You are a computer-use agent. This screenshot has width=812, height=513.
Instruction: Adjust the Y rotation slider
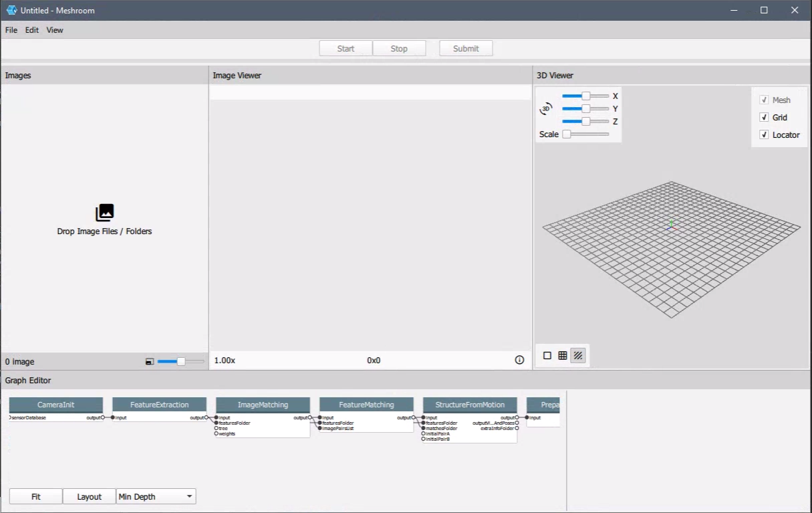[x=585, y=108]
